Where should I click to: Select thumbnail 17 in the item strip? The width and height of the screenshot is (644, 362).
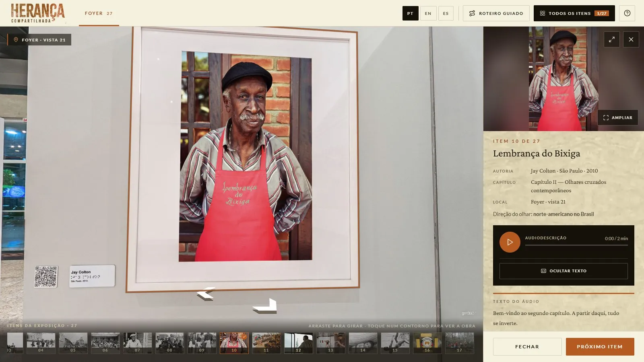point(459,343)
